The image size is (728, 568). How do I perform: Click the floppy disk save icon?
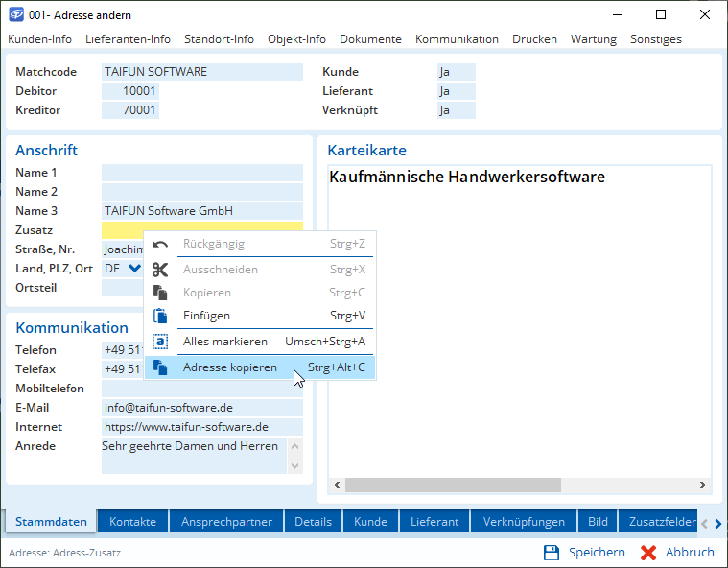552,553
